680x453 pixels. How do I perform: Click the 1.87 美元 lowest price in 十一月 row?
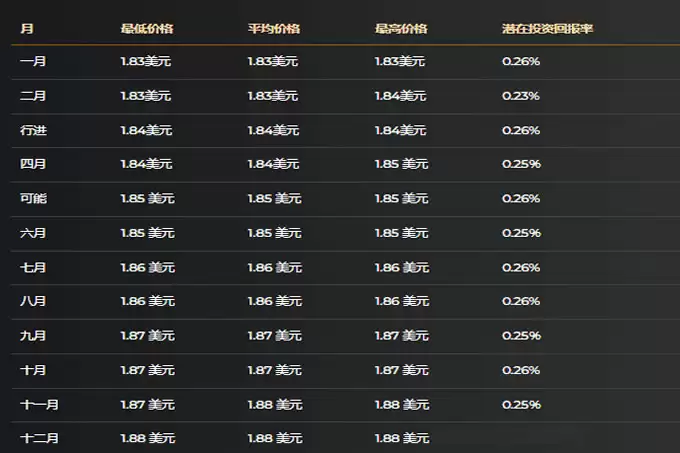(147, 405)
